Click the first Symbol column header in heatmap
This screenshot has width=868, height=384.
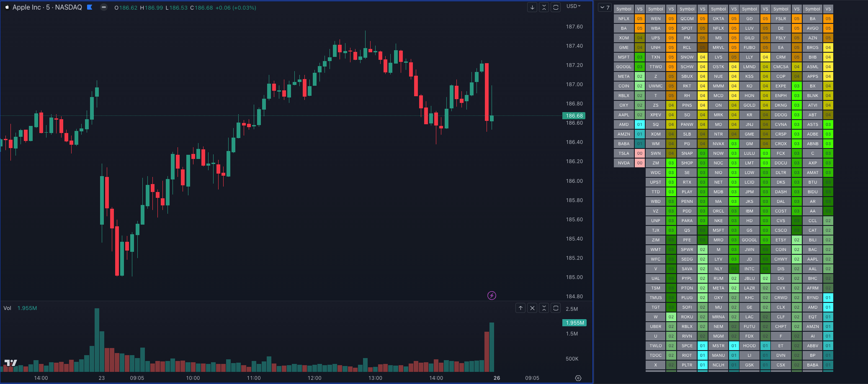[x=624, y=9]
